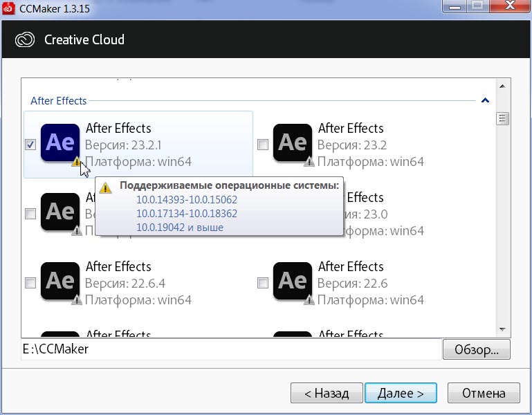Click the scrollbar up arrow
This screenshot has width=532, height=415.
pos(502,86)
